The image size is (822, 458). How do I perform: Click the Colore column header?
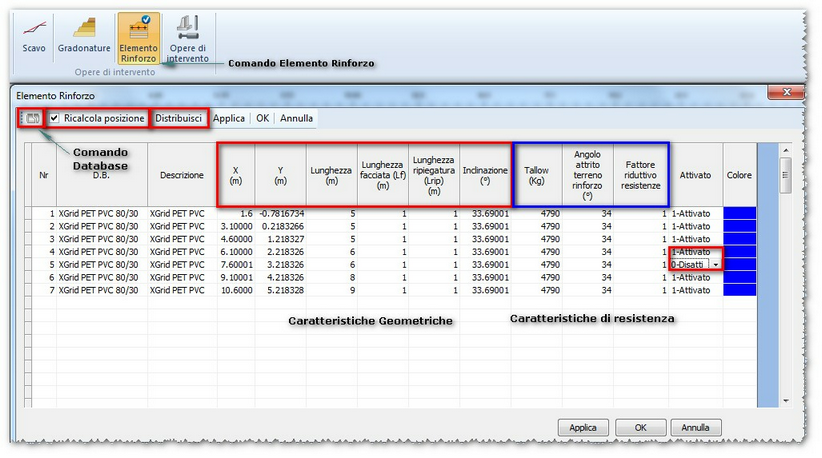(x=739, y=175)
